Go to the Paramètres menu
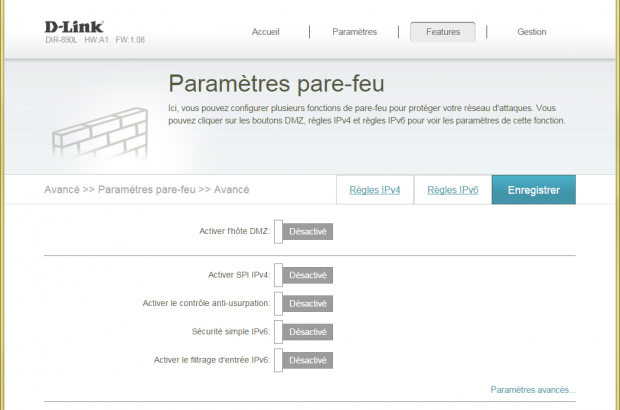Image resolution: width=620 pixels, height=410 pixels. (x=354, y=32)
